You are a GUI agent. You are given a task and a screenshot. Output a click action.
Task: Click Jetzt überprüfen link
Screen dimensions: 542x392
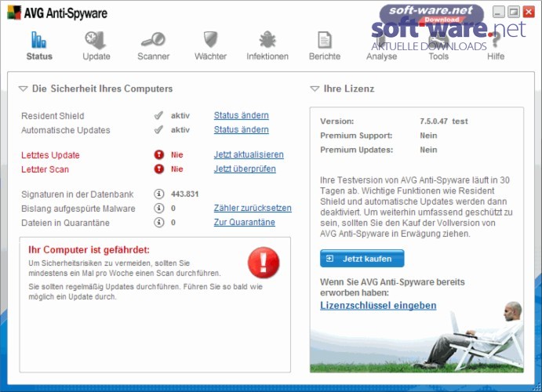tap(245, 169)
